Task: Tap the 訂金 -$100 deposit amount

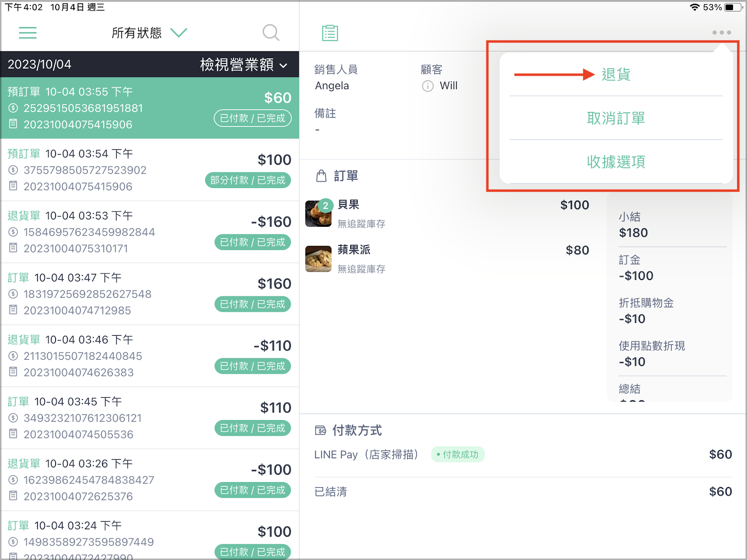Action: coord(636,276)
